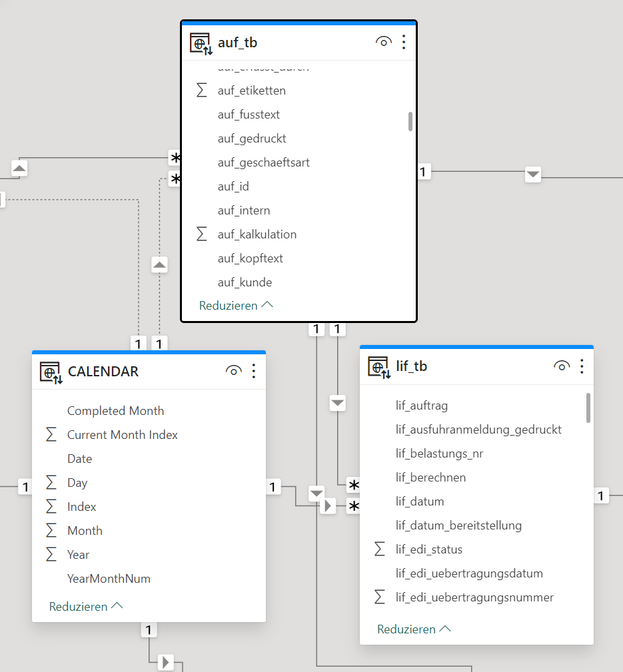Click the sigma icon next to auf_kalkulation

pyautogui.click(x=201, y=234)
